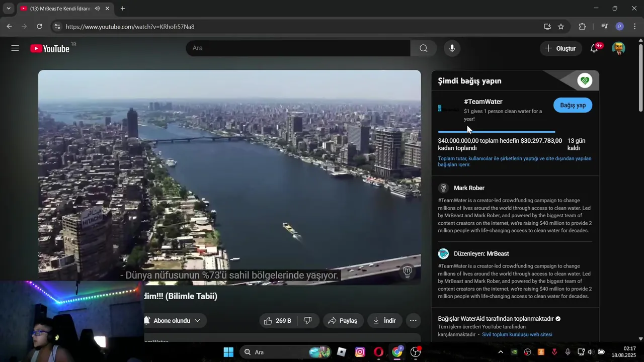
Task: Expand subscription options next to Abone olundu
Action: click(x=197, y=321)
